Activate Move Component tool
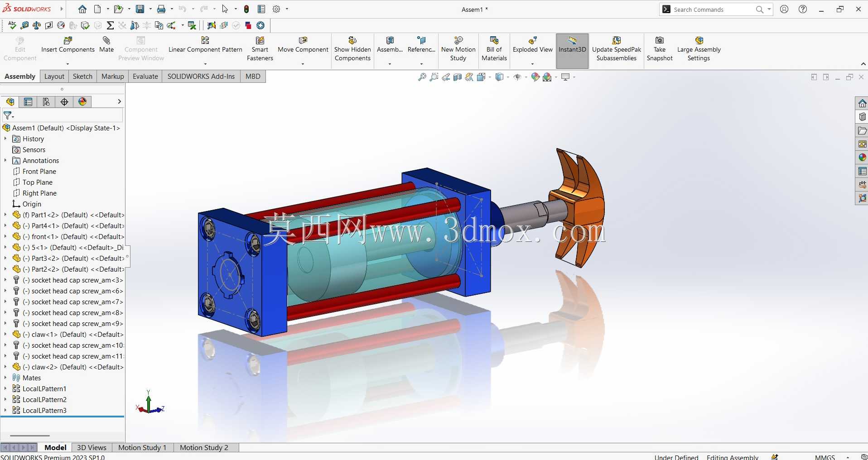868x460 pixels. coord(303,45)
